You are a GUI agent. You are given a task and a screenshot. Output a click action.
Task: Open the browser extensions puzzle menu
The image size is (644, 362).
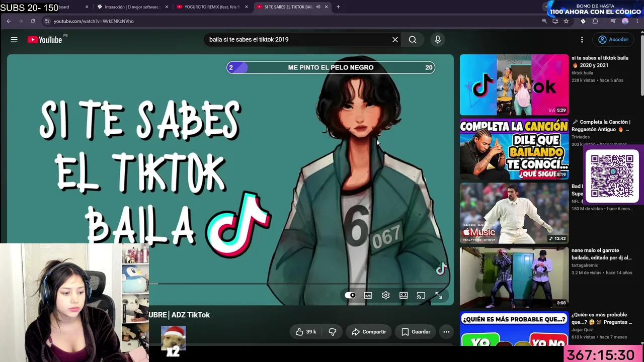[595, 21]
